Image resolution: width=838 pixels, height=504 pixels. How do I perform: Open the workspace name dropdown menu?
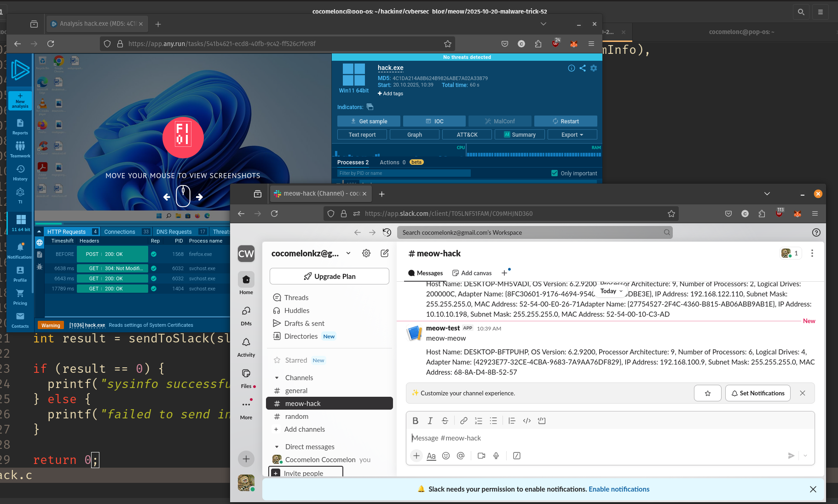click(x=348, y=253)
